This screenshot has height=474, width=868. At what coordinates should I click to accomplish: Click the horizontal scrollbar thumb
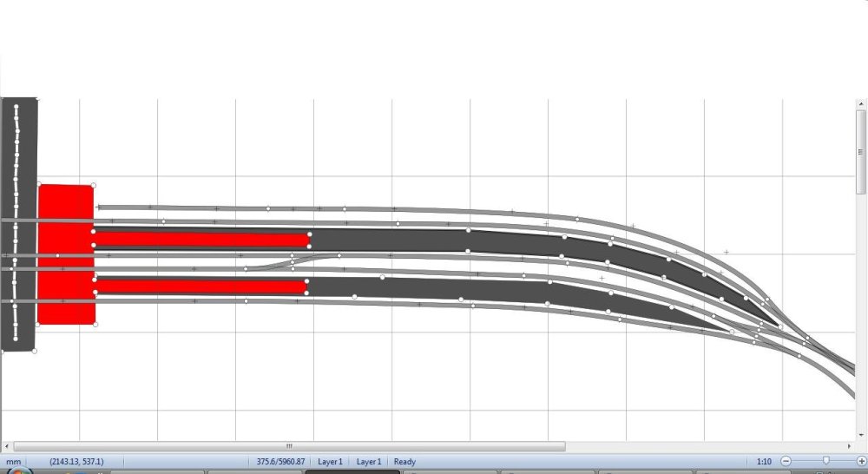289,446
